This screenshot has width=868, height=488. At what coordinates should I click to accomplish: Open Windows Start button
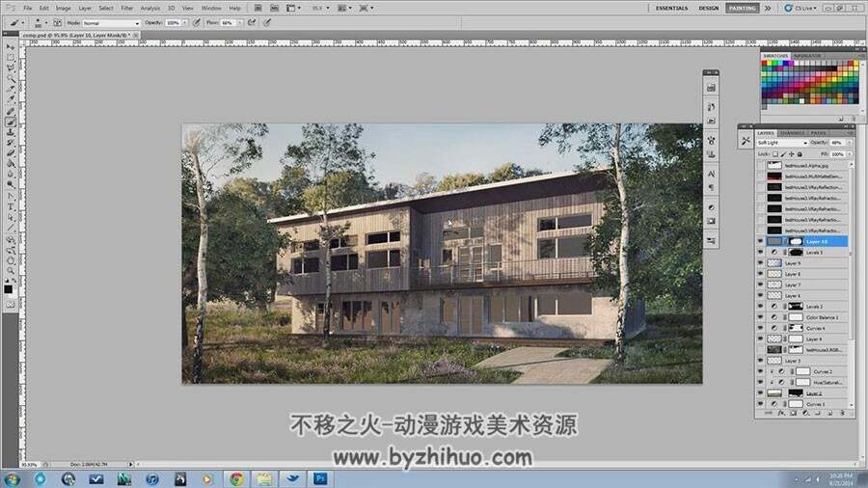(12, 479)
